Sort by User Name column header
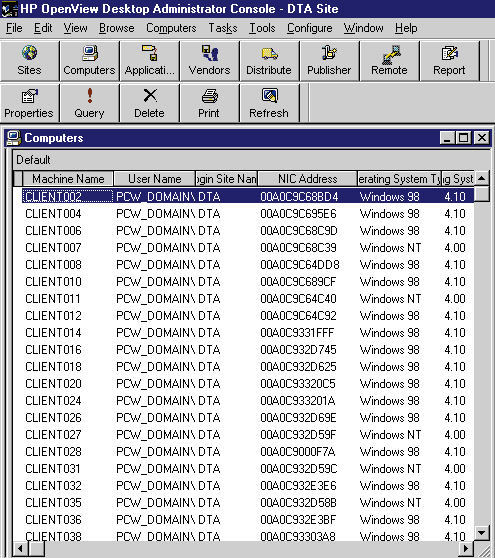The width and height of the screenshot is (495, 558). pyautogui.click(x=154, y=179)
